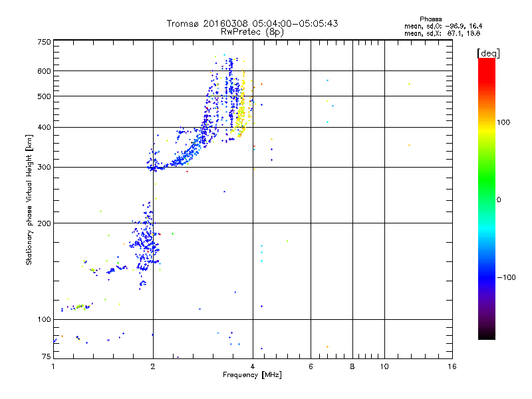Screen dimensions: 532x399
Task: Select the 'mean, sd,O: -96.9, 16.4' line
Action: (x=443, y=26)
